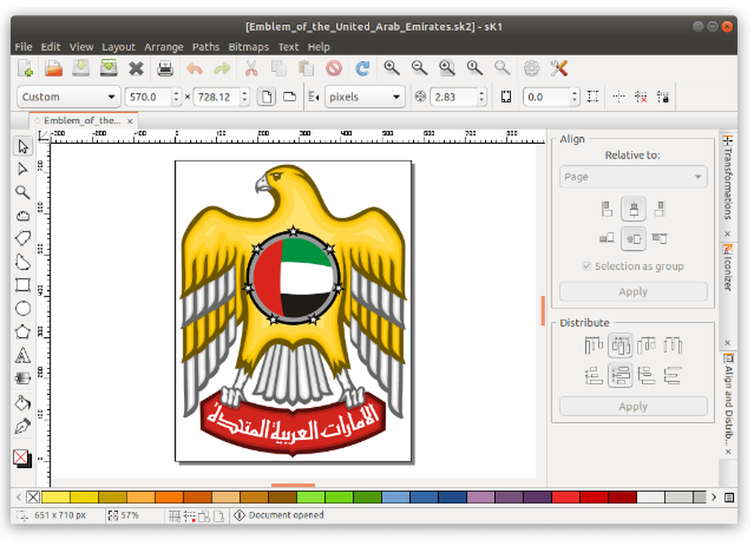Image resolution: width=754 pixels, height=560 pixels.
Task: Select the Stroke pen tool
Action: 23,427
